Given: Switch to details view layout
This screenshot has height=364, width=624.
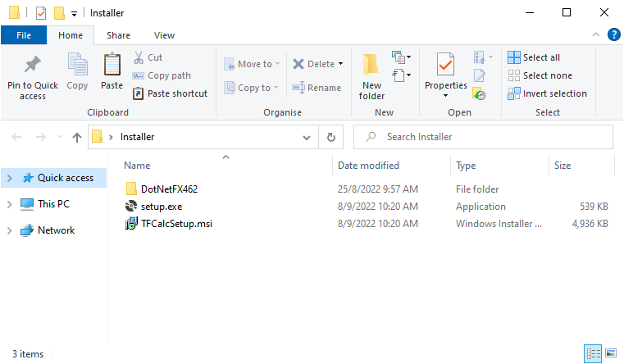Looking at the screenshot, I should click(593, 354).
